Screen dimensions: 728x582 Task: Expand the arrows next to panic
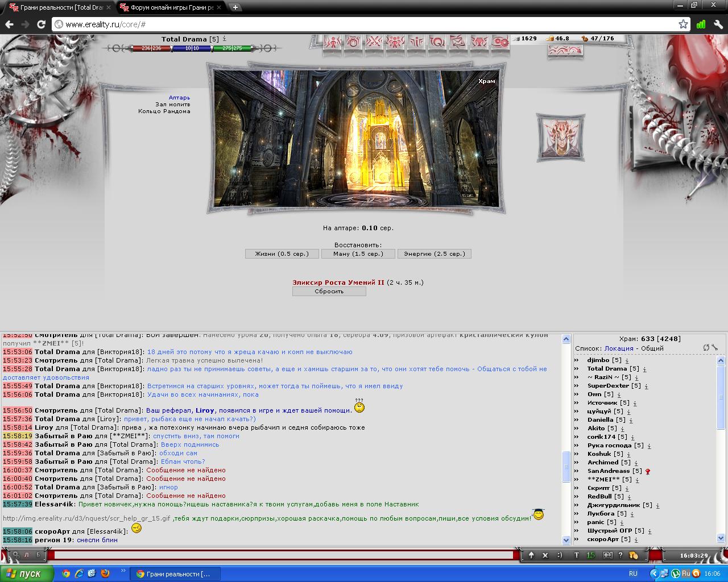click(x=577, y=522)
